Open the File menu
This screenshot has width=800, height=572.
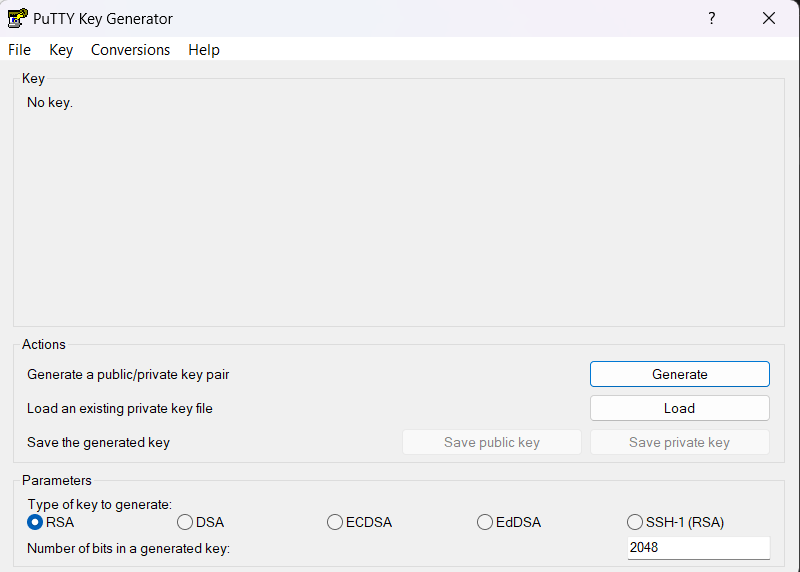[19, 49]
